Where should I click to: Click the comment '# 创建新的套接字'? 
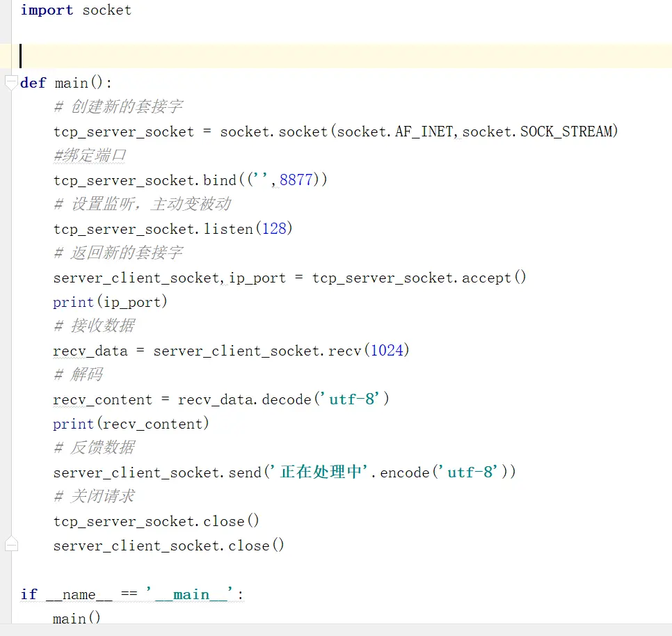(x=118, y=106)
